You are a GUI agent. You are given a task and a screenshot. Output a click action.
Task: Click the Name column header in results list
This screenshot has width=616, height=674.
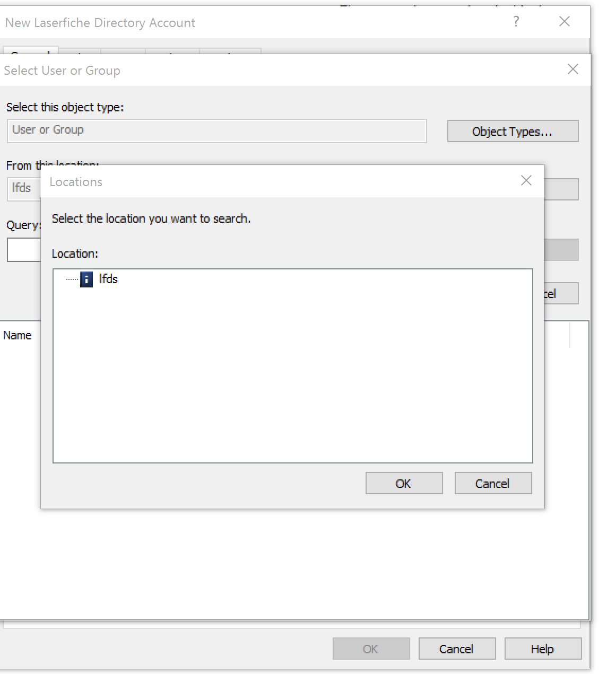pos(18,335)
